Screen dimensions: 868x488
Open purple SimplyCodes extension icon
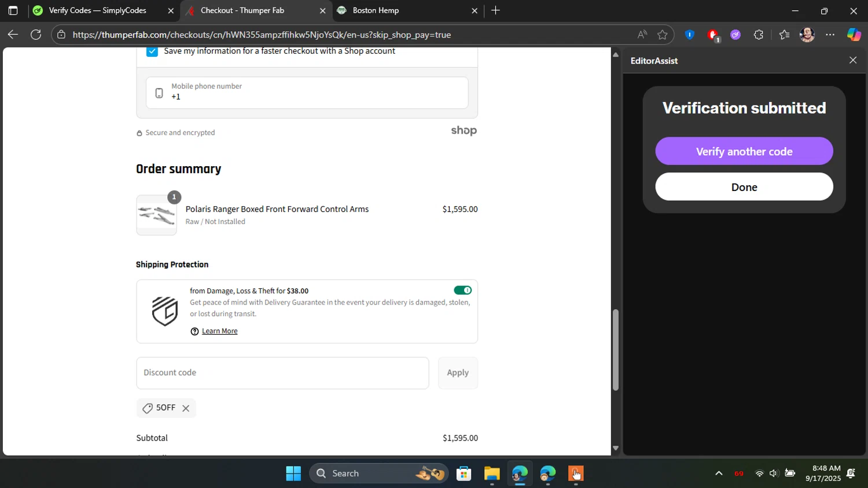tap(735, 35)
